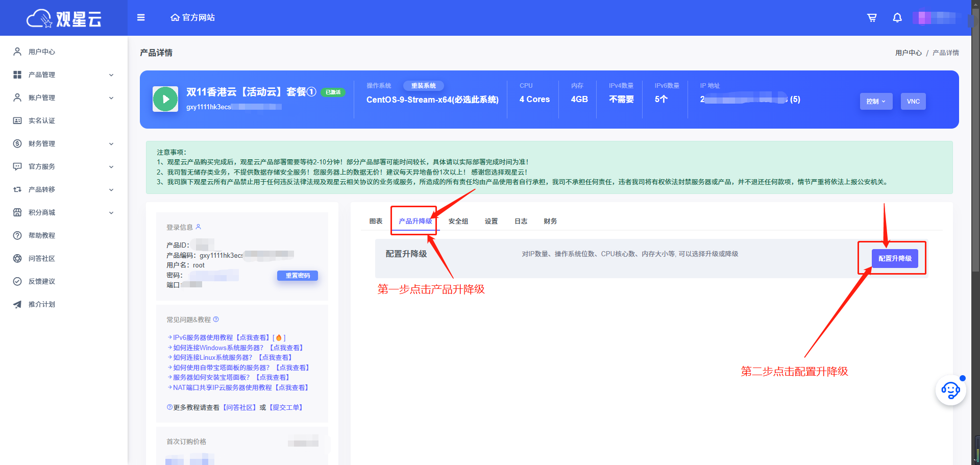Image resolution: width=980 pixels, height=465 pixels.
Task: Click the 实名认证 ID card icon
Action: pos(17,120)
